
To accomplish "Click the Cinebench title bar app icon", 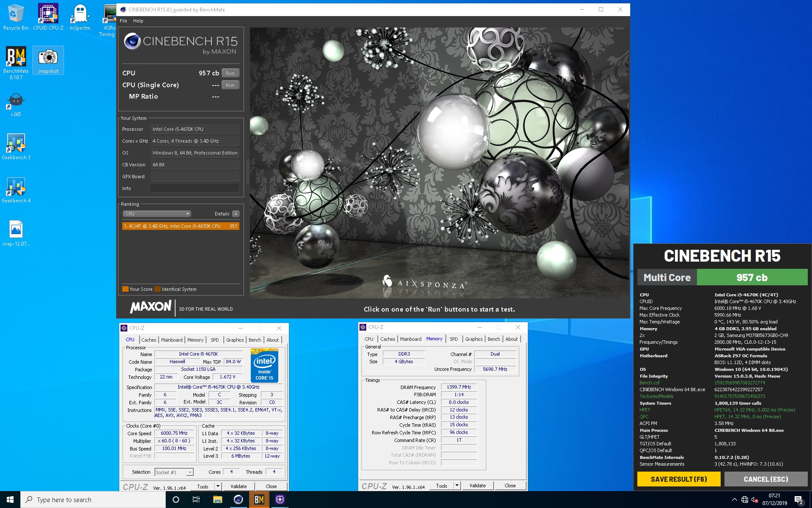I will [123, 9].
